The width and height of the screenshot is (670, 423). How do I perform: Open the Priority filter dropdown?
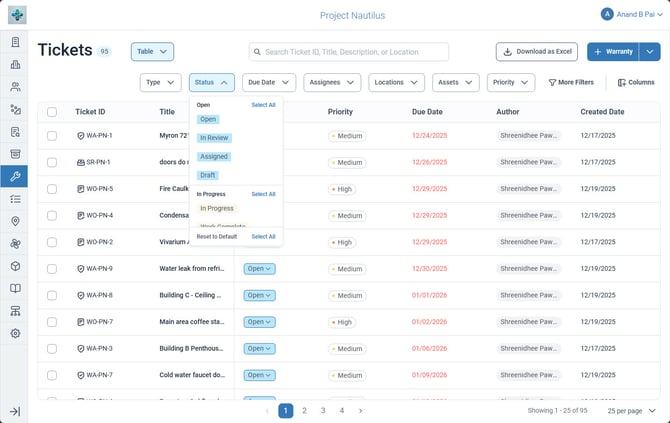511,82
